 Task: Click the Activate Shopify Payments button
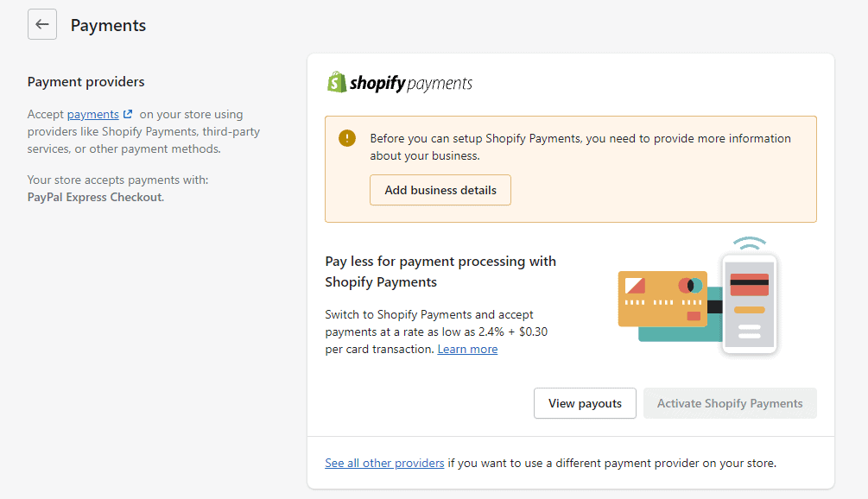(x=730, y=403)
